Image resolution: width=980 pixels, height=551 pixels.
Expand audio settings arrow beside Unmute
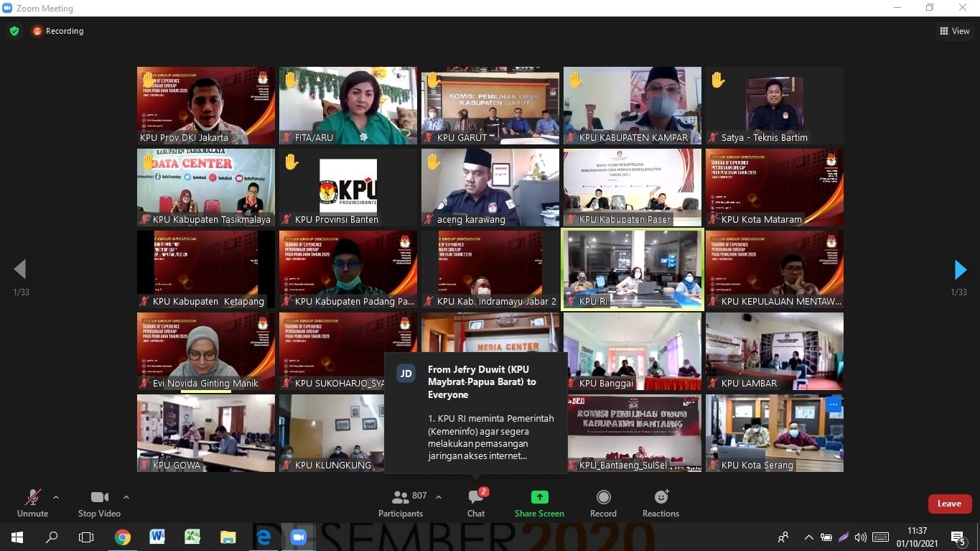click(x=56, y=497)
